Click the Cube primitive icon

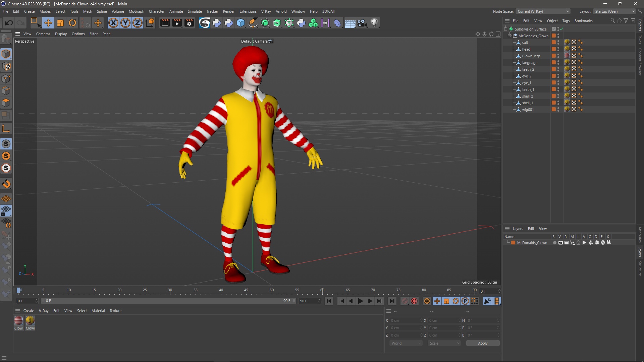click(x=241, y=23)
